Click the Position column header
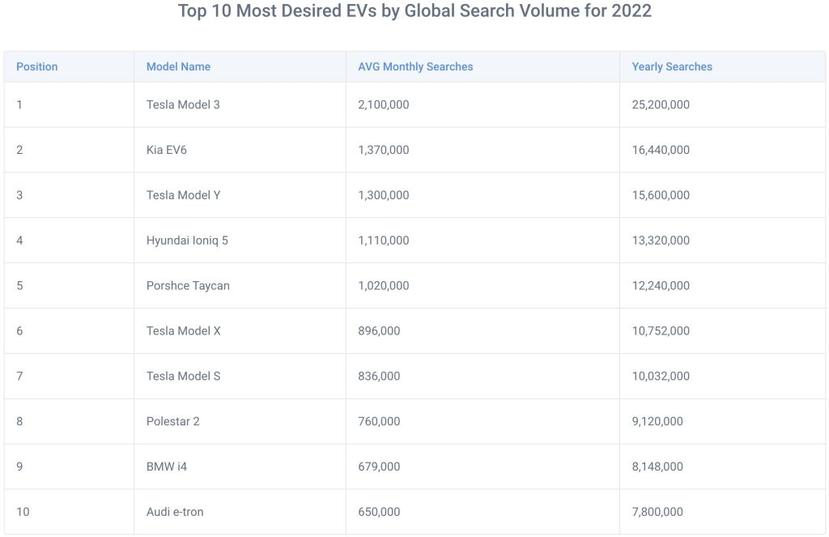Image resolution: width=829 pixels, height=537 pixels. (x=37, y=67)
